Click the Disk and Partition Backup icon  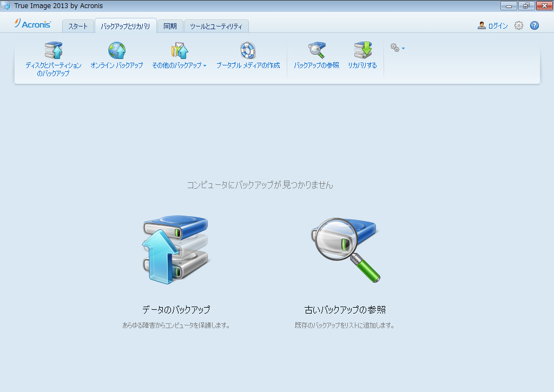[x=54, y=51]
